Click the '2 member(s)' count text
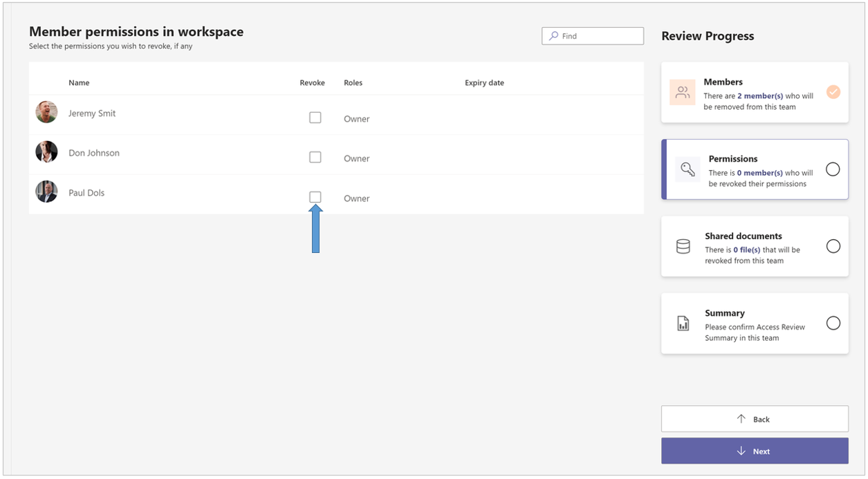Viewport: 868px width, 479px height. click(760, 96)
